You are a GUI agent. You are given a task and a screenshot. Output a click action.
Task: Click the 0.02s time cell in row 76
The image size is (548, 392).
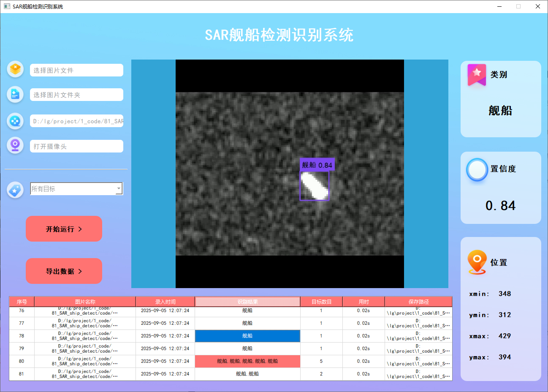pyautogui.click(x=364, y=311)
